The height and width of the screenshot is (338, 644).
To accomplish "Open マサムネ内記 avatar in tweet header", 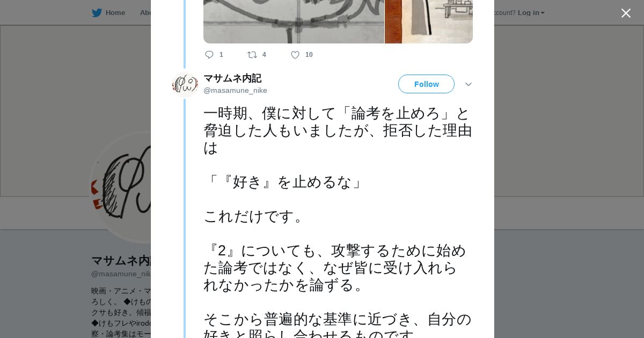I will [185, 84].
